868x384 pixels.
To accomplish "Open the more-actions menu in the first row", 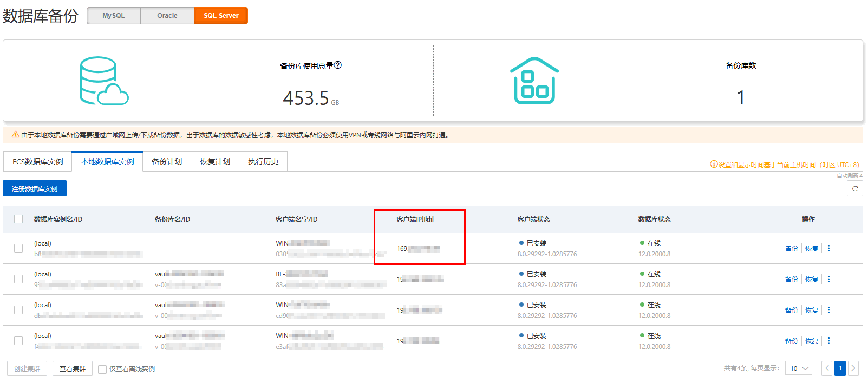I will (828, 248).
